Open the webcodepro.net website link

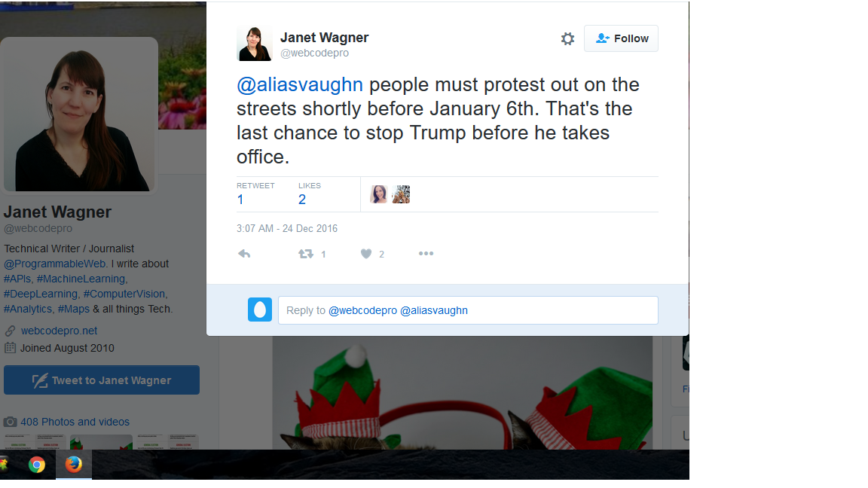point(59,331)
